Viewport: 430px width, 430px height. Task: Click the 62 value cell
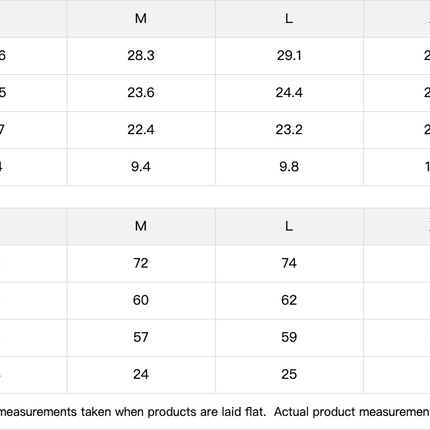click(x=289, y=300)
